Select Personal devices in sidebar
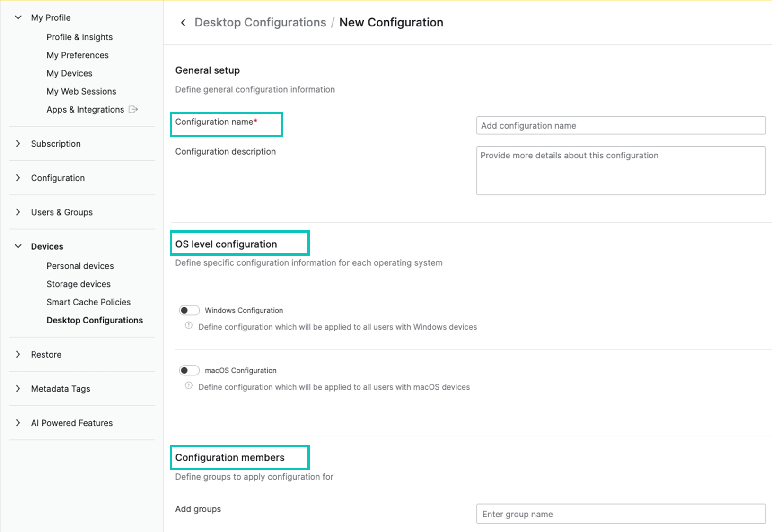 (x=80, y=266)
